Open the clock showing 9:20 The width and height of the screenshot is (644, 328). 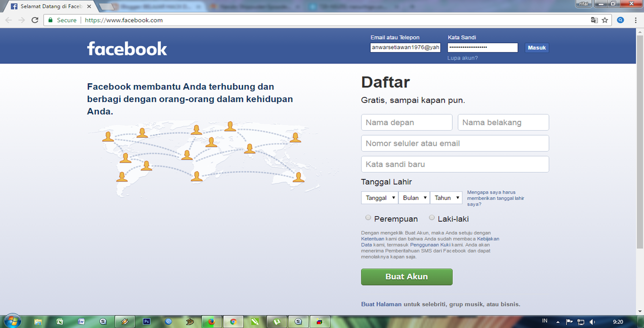[x=618, y=322]
